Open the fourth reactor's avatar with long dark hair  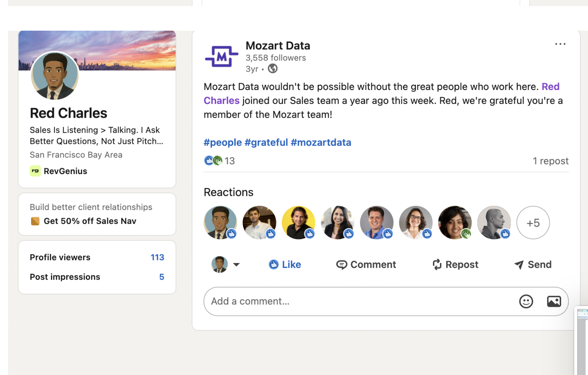coord(338,223)
